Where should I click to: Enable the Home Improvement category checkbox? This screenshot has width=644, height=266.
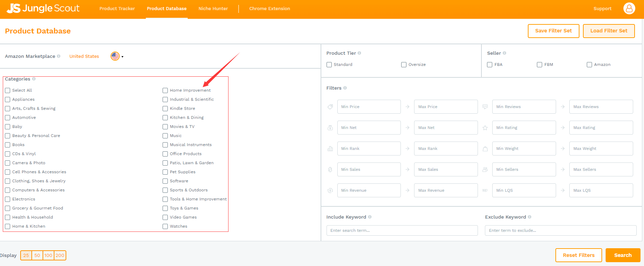pos(165,90)
